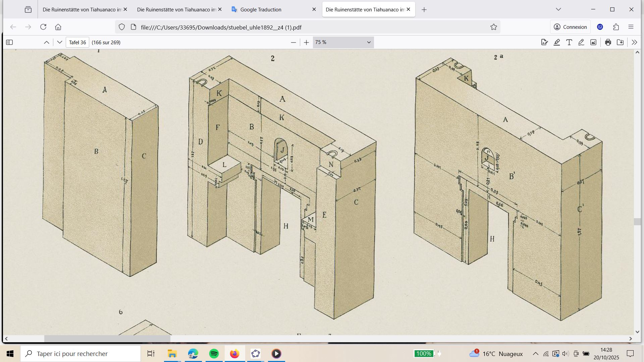Click the Connexion account button
Image resolution: width=644 pixels, height=362 pixels.
click(570, 27)
